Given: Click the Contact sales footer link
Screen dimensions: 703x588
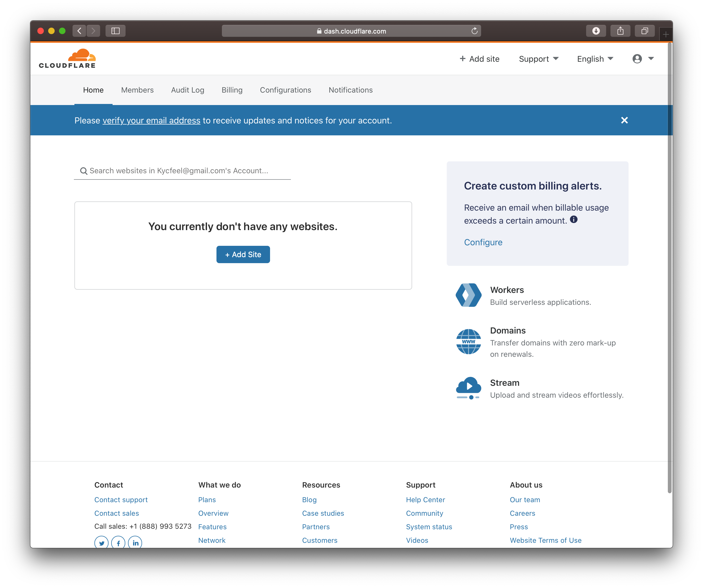Looking at the screenshot, I should click(x=117, y=513).
